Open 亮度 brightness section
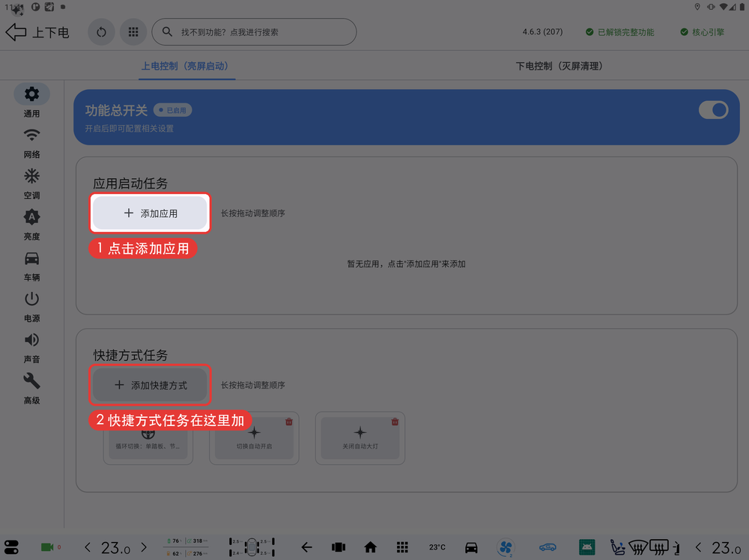 tap(32, 225)
